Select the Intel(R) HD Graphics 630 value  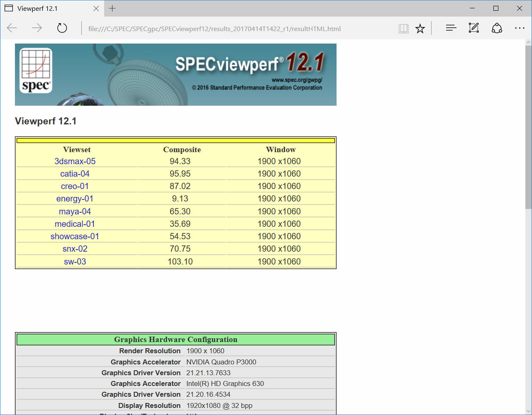[x=225, y=383]
